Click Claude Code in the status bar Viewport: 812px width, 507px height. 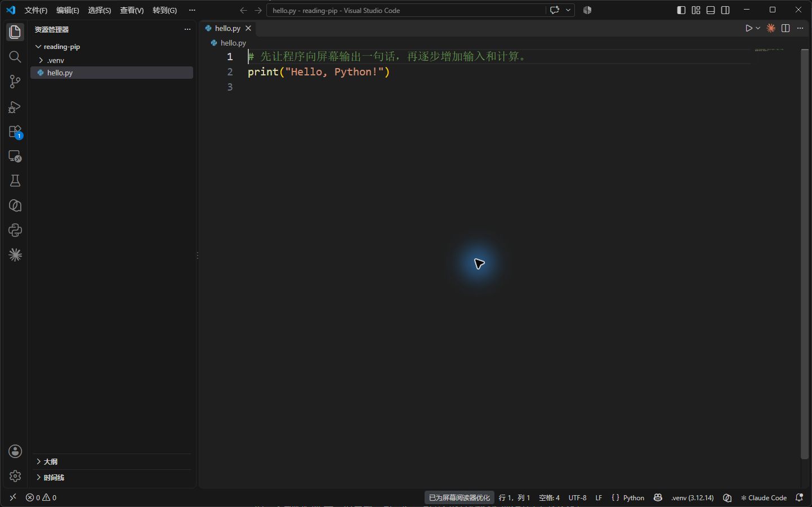[x=764, y=497]
